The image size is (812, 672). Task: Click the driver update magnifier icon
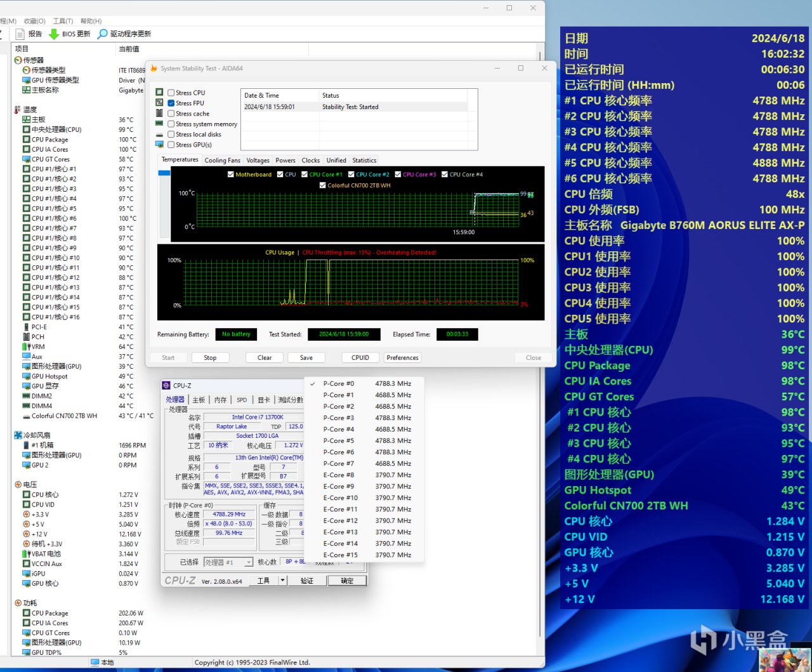[102, 34]
